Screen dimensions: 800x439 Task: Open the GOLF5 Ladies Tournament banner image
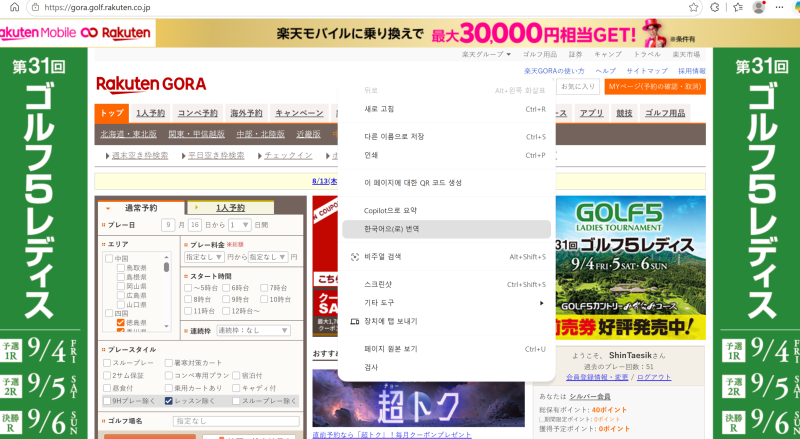(631, 267)
